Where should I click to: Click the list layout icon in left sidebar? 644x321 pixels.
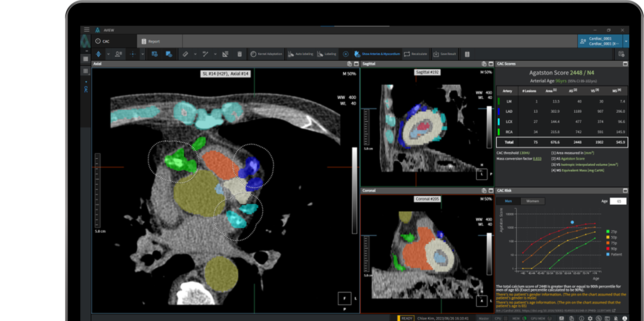click(x=85, y=59)
